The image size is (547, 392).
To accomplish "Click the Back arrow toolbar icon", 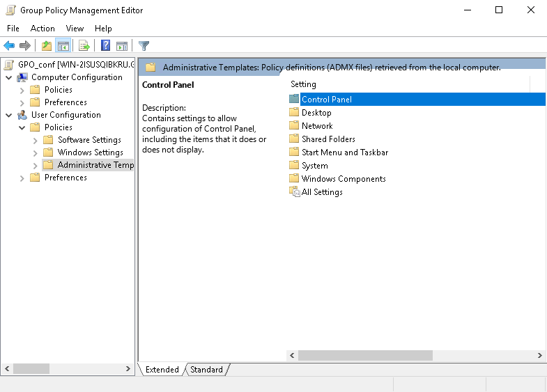I will (x=9, y=46).
